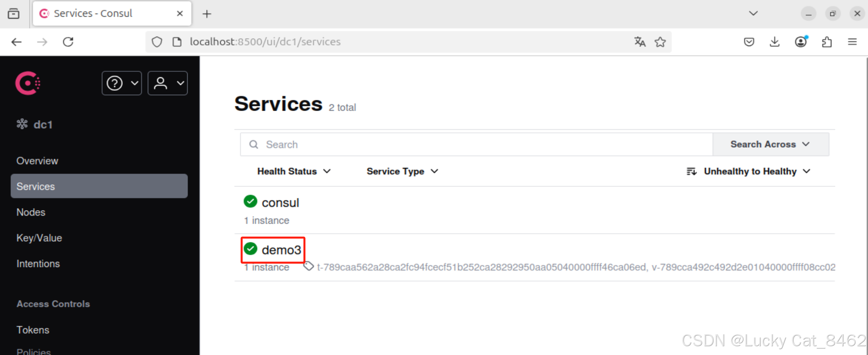Open Pocket save icon

coord(749,42)
